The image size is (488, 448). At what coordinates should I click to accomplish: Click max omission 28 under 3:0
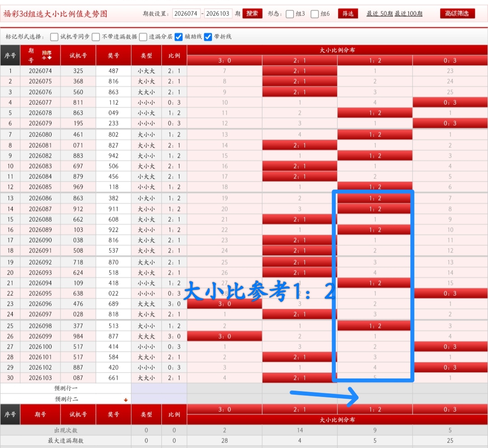225,440
